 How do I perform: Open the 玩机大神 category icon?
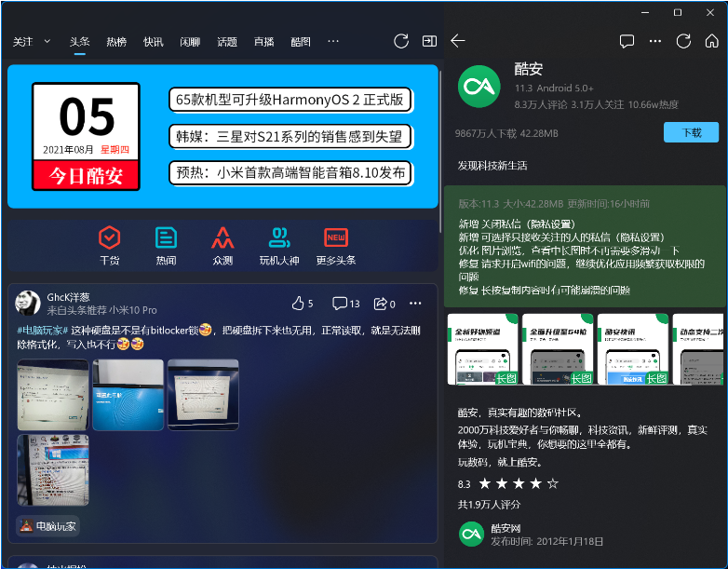tap(279, 246)
